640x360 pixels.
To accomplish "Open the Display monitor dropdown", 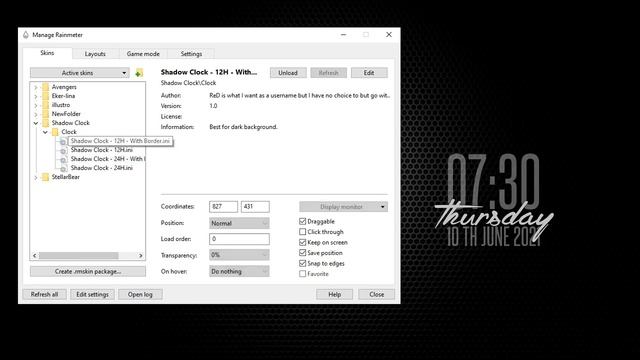I will tap(343, 207).
